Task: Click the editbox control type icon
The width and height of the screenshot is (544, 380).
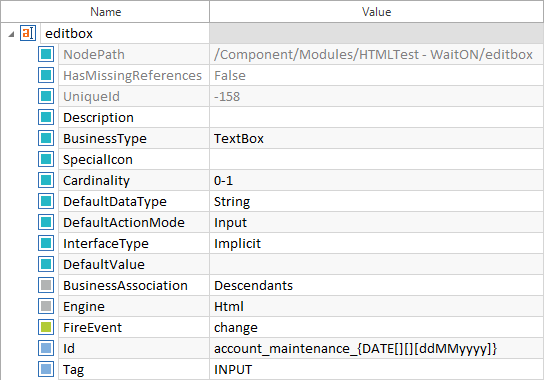Action: [x=28, y=33]
